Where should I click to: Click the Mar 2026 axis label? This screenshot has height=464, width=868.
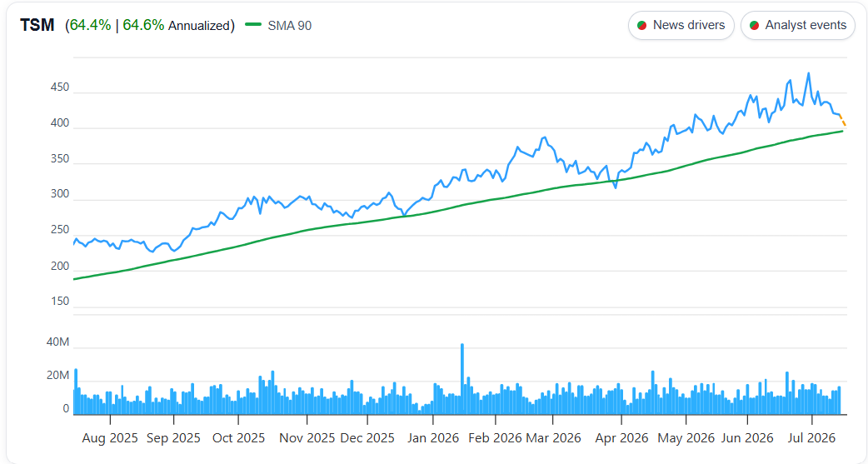tap(553, 438)
